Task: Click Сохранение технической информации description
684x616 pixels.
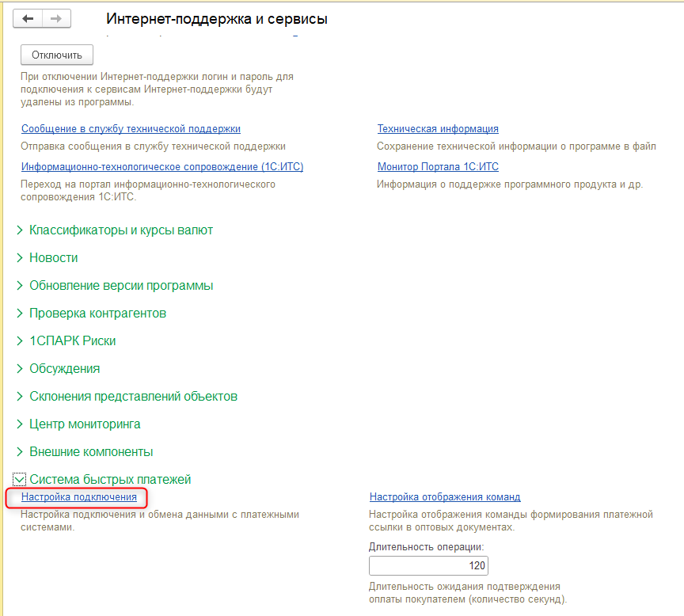Action: coord(516,146)
